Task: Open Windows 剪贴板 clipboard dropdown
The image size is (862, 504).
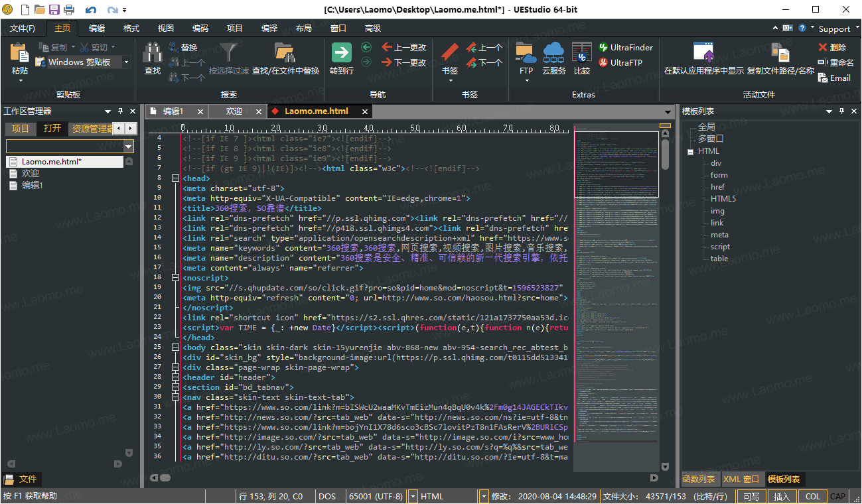Action: pyautogui.click(x=127, y=62)
